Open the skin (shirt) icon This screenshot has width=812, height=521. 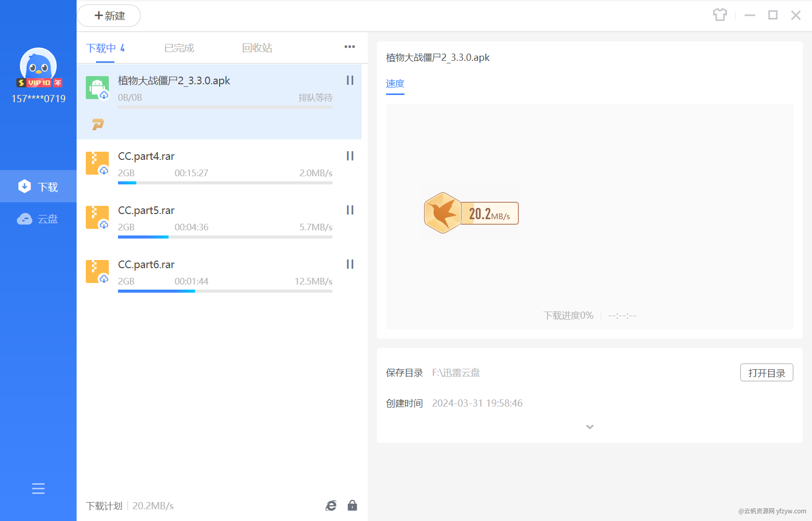click(x=720, y=15)
